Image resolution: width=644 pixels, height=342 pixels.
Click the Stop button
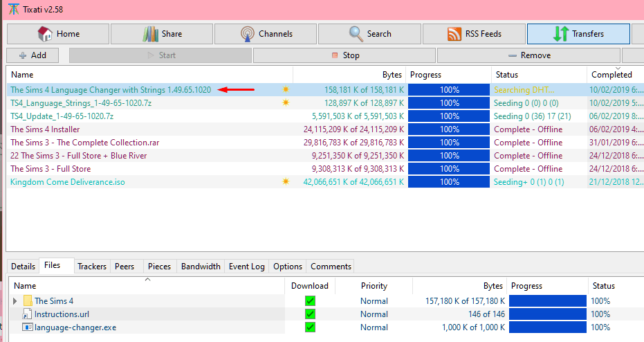pos(344,55)
